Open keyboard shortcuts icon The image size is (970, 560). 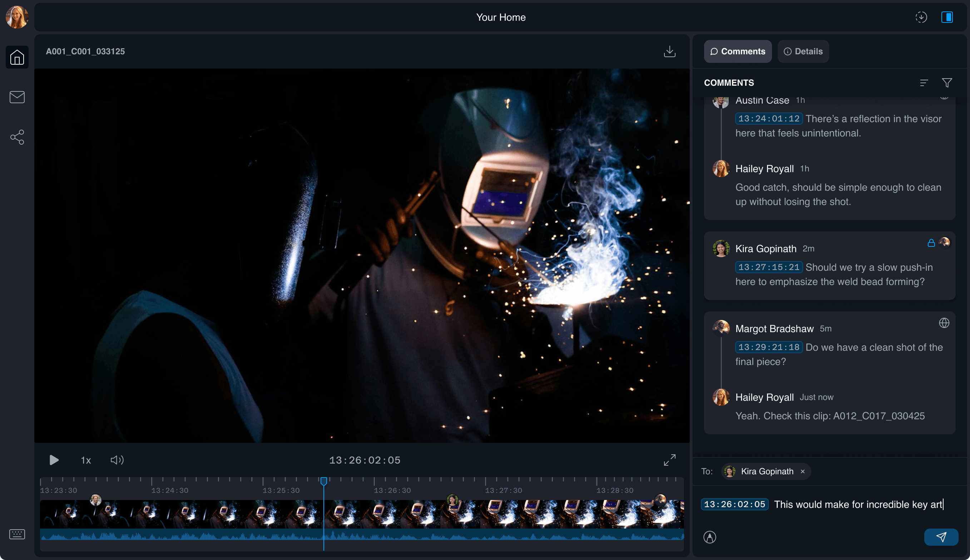click(x=17, y=534)
